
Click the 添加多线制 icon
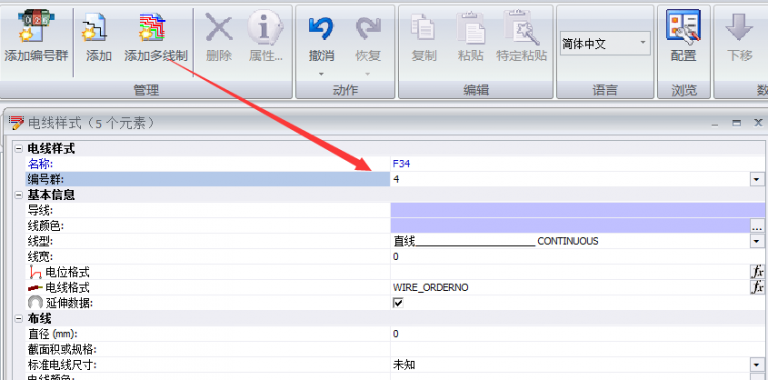(152, 27)
